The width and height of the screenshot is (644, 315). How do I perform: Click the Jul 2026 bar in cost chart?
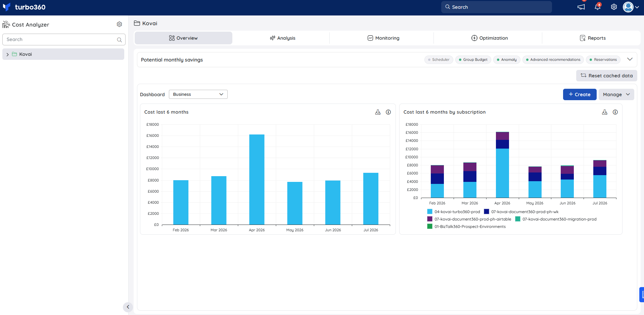click(371, 199)
